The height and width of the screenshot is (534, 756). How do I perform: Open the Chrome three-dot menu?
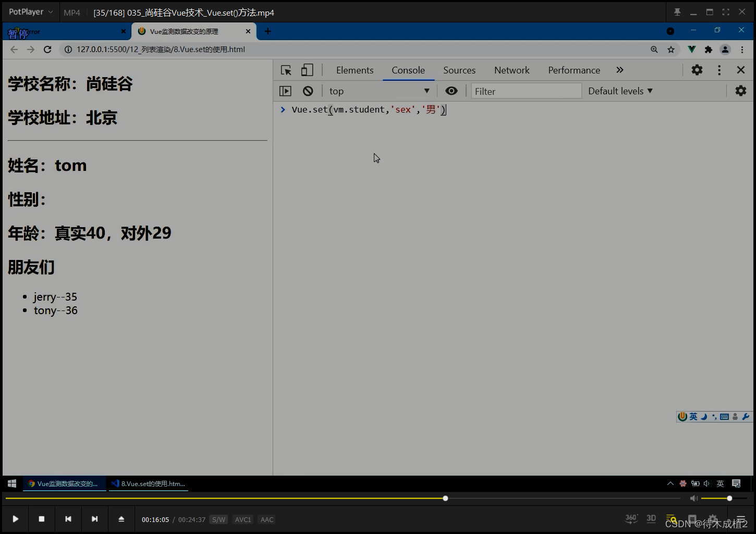742,49
